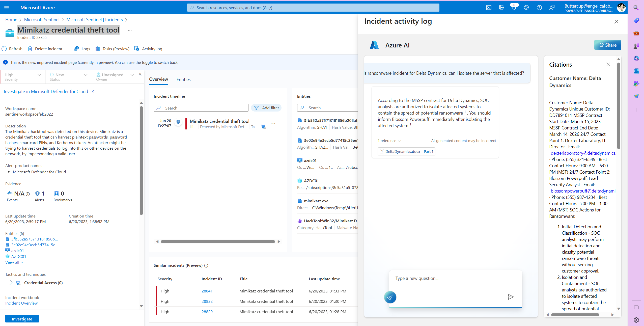Screen dimensions: 644x326
Task: Expand the Status New dropdown
Action: click(86, 75)
